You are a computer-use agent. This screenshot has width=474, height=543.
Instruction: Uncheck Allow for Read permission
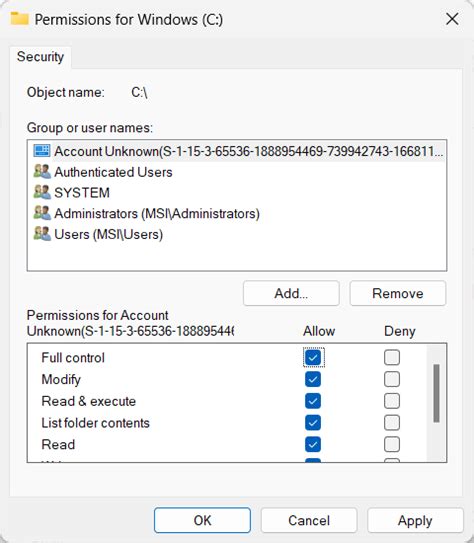[x=313, y=444]
